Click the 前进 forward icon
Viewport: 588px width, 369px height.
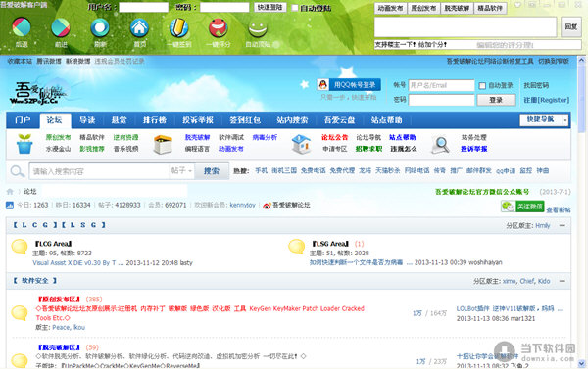pos(61,27)
